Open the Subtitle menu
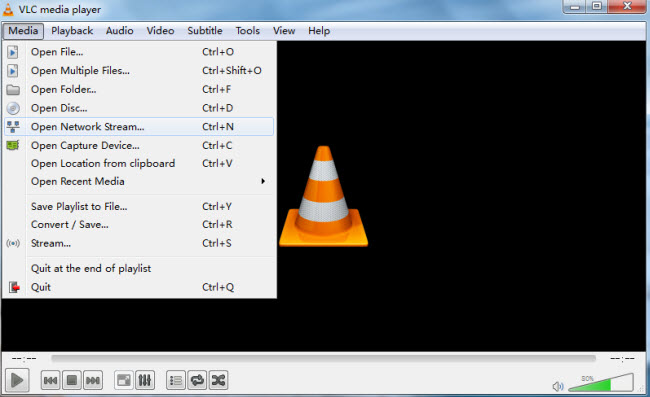The height and width of the screenshot is (397, 650). click(x=205, y=31)
